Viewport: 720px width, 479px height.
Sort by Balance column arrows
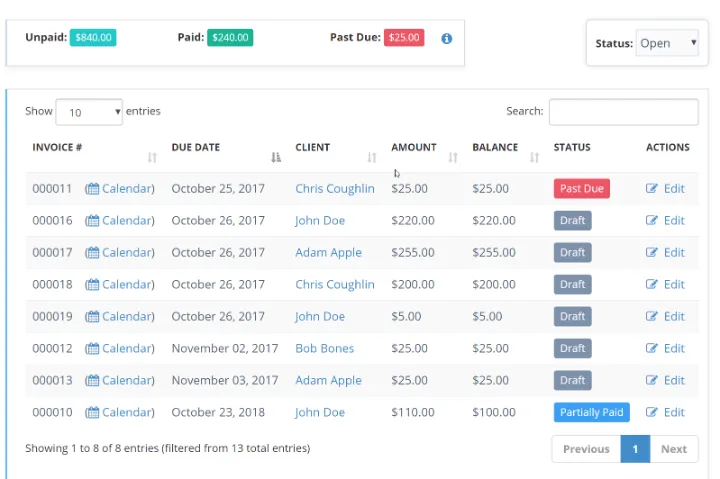[534, 158]
